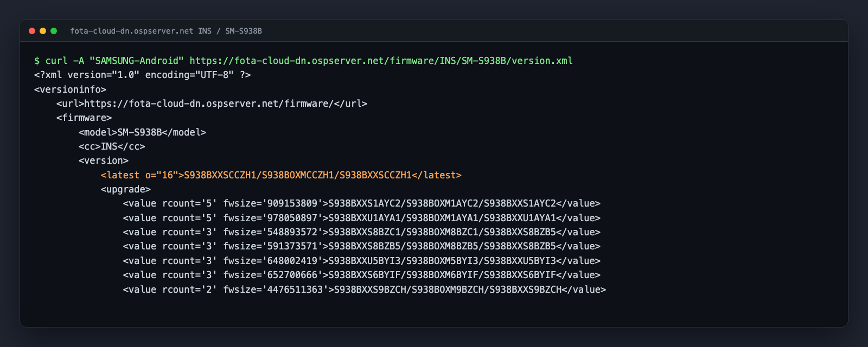Click the opening version tag line
Screen dimensions: 868x347
(x=103, y=160)
